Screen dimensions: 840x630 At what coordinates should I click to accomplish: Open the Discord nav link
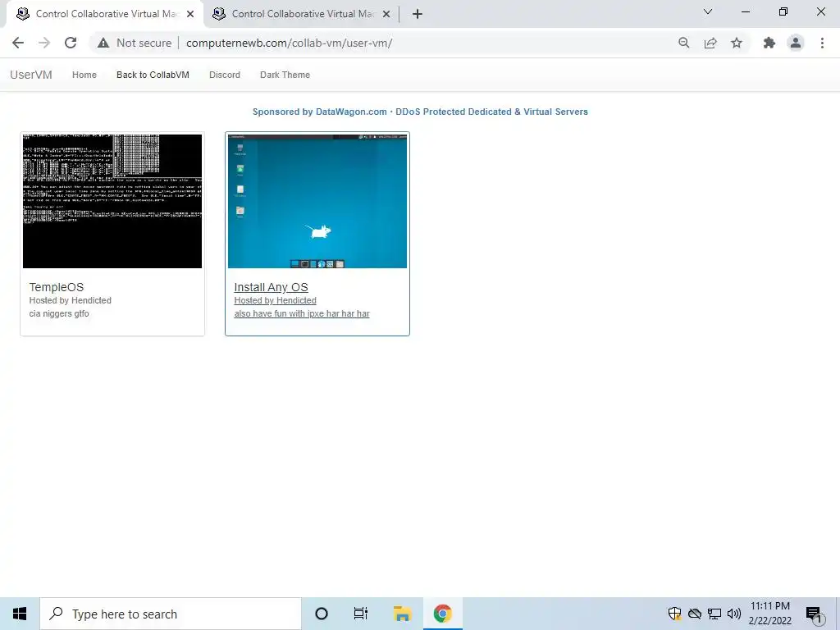coord(225,75)
